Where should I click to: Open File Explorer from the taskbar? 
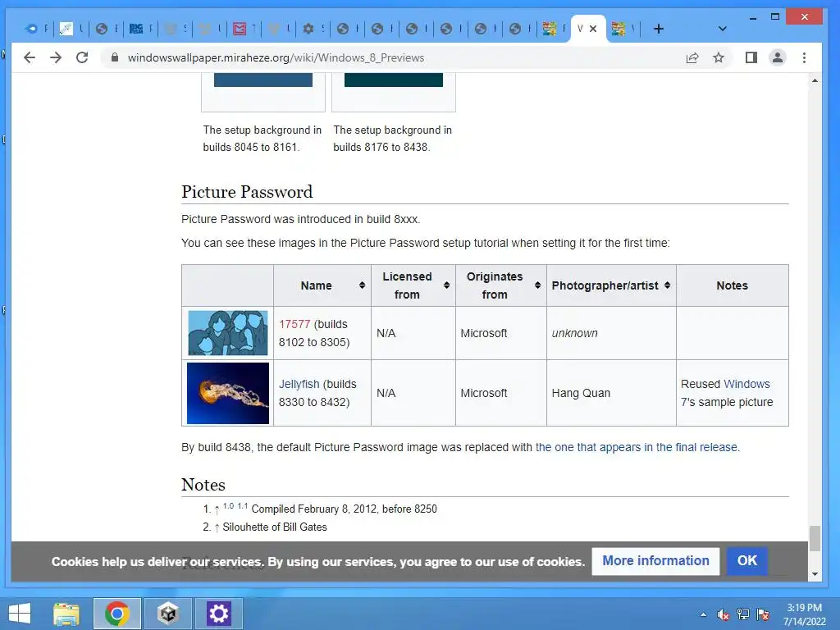pos(66,614)
